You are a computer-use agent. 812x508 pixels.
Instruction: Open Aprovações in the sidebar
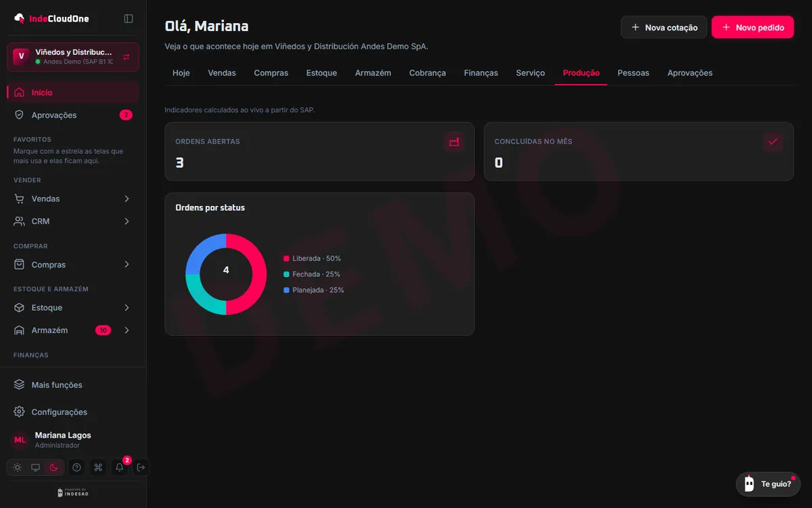click(73, 115)
